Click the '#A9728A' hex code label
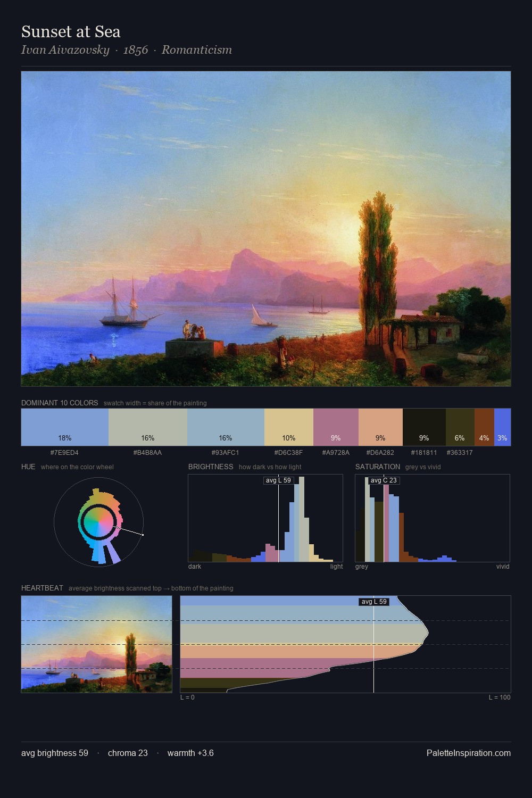Viewport: 532px width, 798px height. point(336,453)
